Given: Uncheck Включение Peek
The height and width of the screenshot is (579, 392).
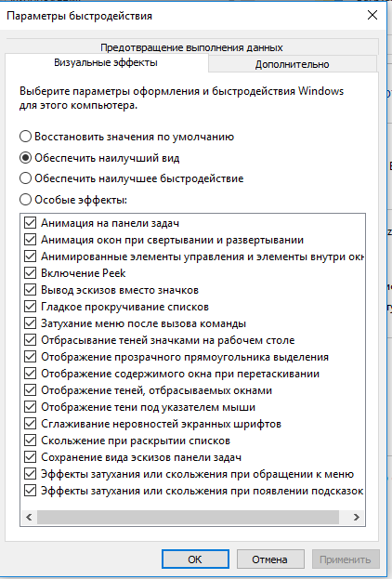Looking at the screenshot, I should point(30,273).
